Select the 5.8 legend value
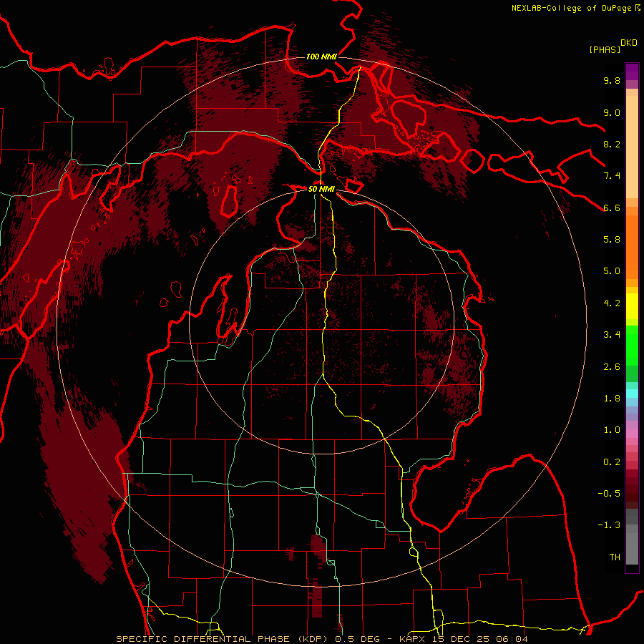The width and height of the screenshot is (644, 644). coord(612,240)
